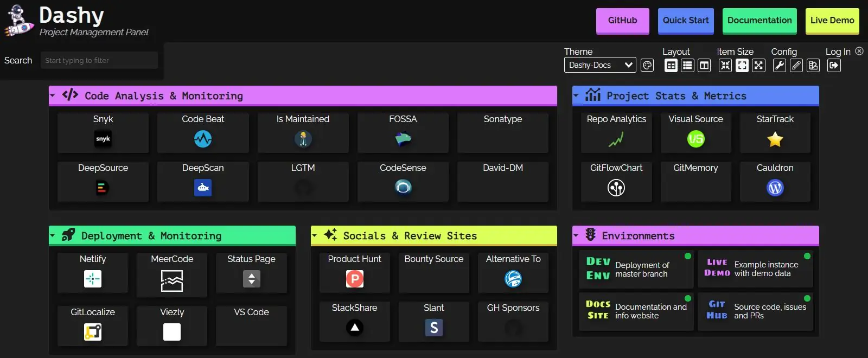
Task: Open the Netlify icon
Action: (x=93, y=279)
